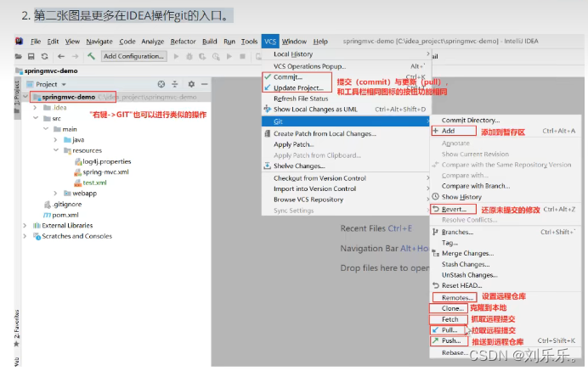588x371 pixels.
Task: Expand Scratches and Consoles node
Action: [25, 236]
